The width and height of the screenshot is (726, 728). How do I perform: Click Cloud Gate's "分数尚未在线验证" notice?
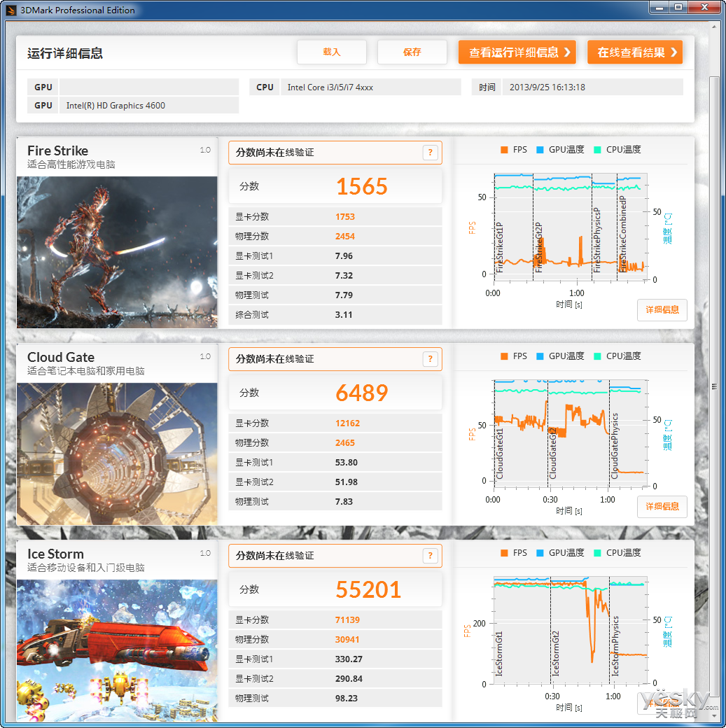tap(275, 359)
